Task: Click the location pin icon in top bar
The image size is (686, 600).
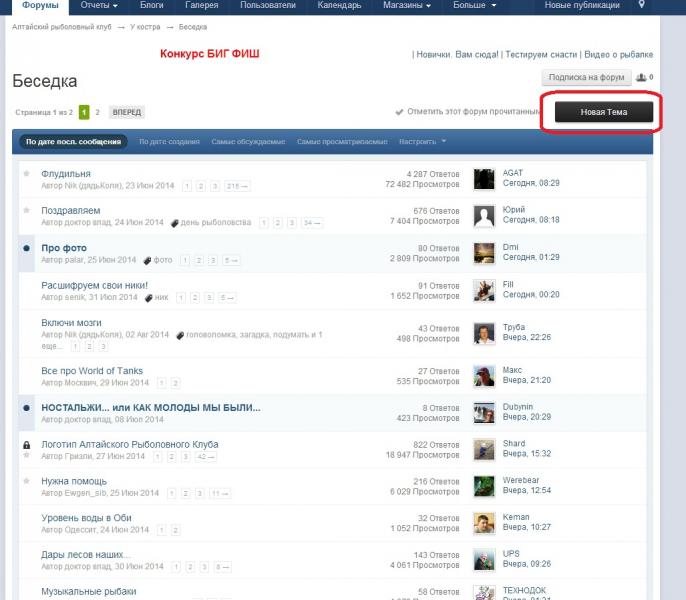Action: coord(669,5)
